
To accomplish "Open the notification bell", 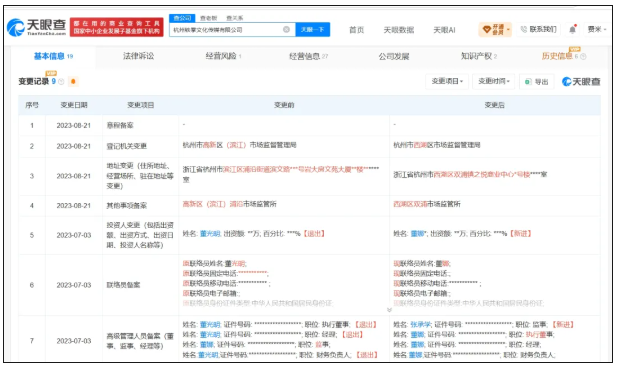I will click(x=572, y=29).
